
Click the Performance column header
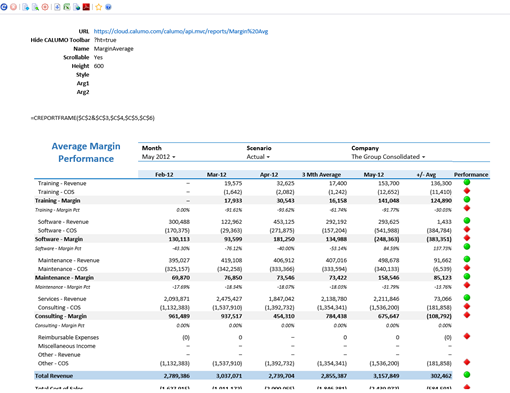pos(471,175)
